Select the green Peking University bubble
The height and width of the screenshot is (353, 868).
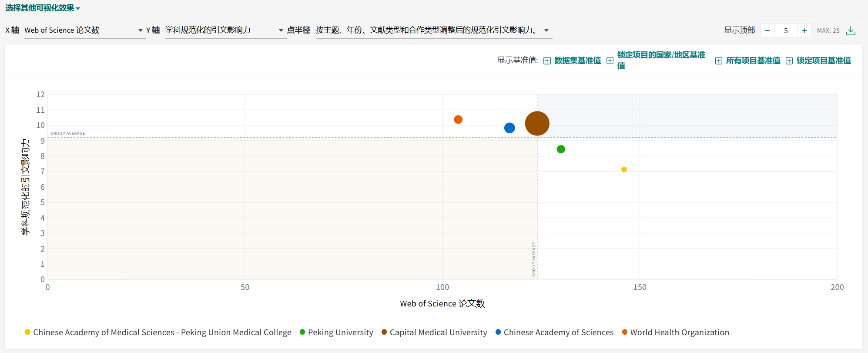[x=561, y=149]
